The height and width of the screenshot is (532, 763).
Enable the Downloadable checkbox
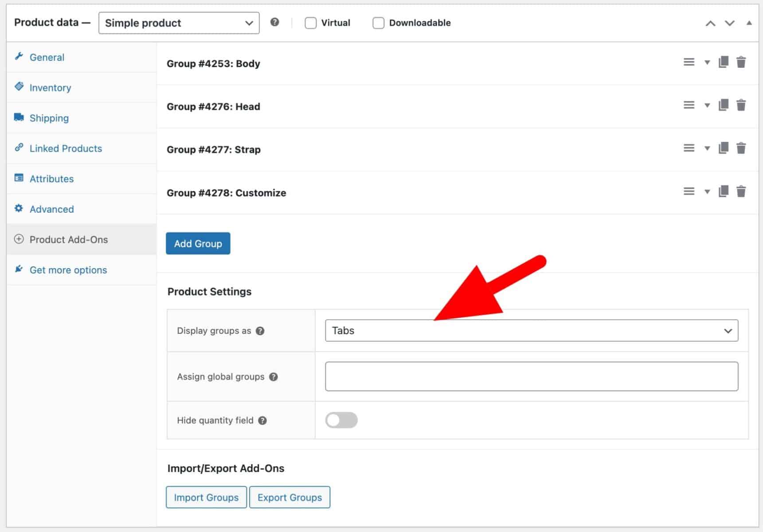tap(378, 23)
